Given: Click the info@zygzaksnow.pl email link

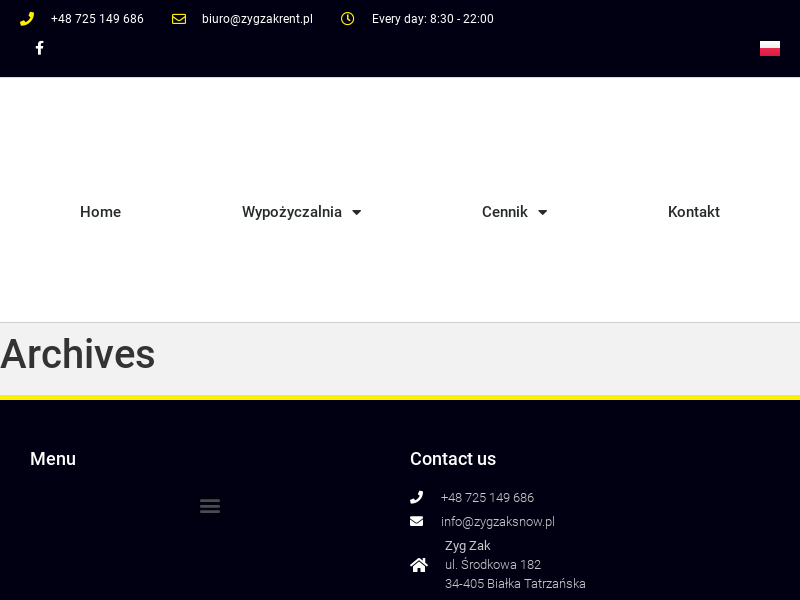Looking at the screenshot, I should pyautogui.click(x=497, y=521).
